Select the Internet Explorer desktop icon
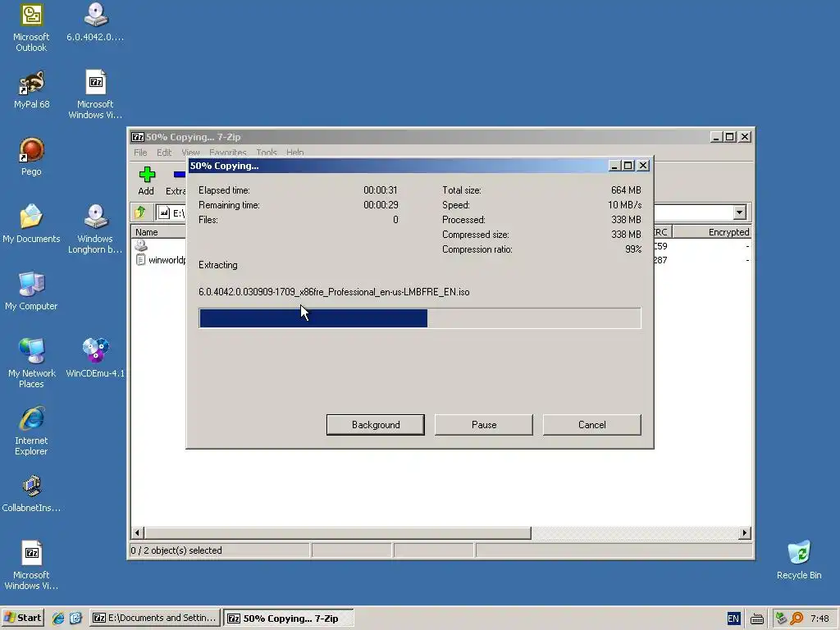This screenshot has height=630, width=840. point(31,431)
